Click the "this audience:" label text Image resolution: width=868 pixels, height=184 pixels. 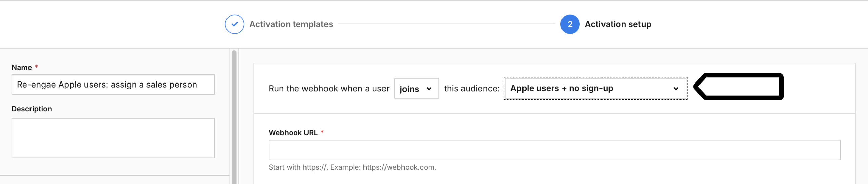pos(471,89)
